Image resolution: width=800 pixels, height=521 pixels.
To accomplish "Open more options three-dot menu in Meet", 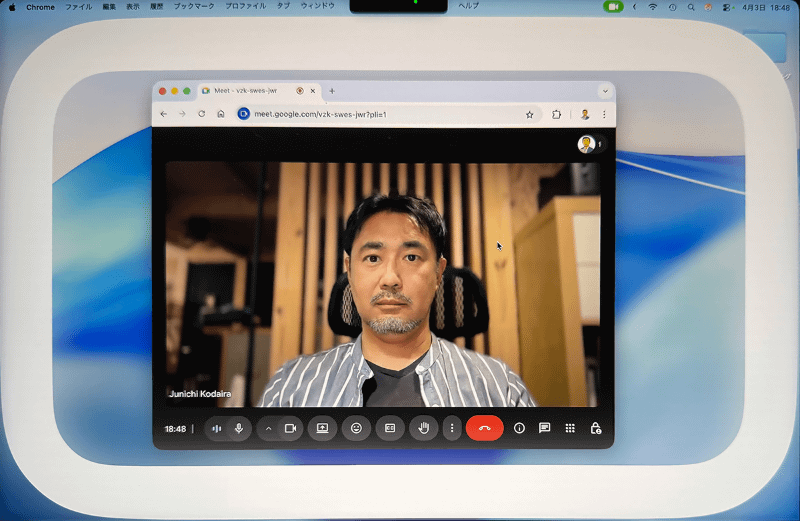I will (452, 428).
